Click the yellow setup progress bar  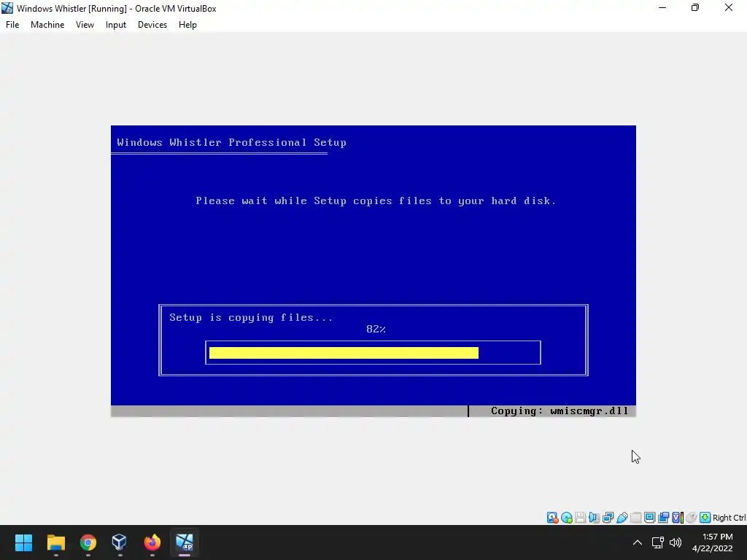pyautogui.click(x=344, y=353)
